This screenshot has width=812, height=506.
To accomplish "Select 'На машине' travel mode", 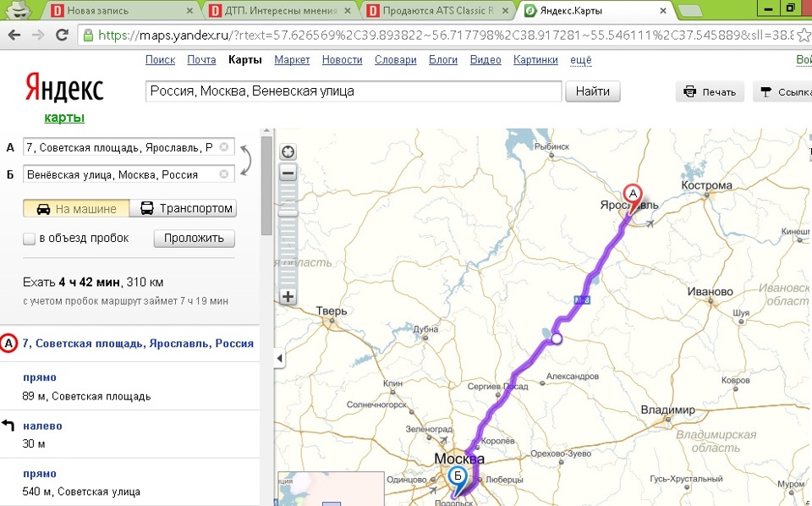I will (76, 209).
